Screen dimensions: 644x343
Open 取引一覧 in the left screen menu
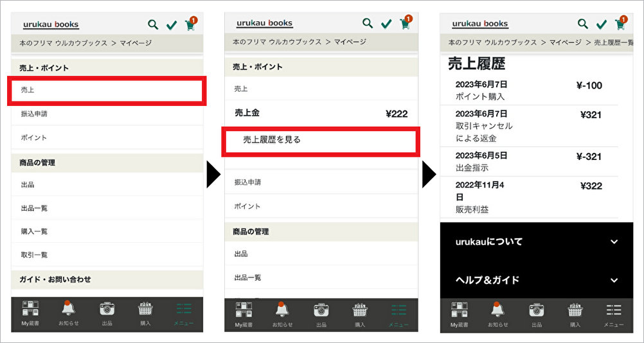pos(34,255)
